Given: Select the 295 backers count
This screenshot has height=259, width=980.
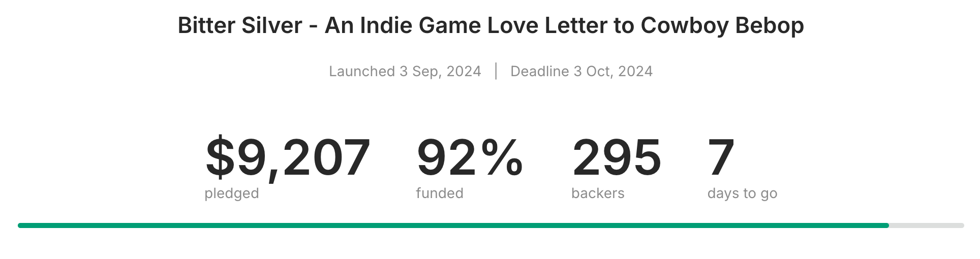Looking at the screenshot, I should [617, 158].
